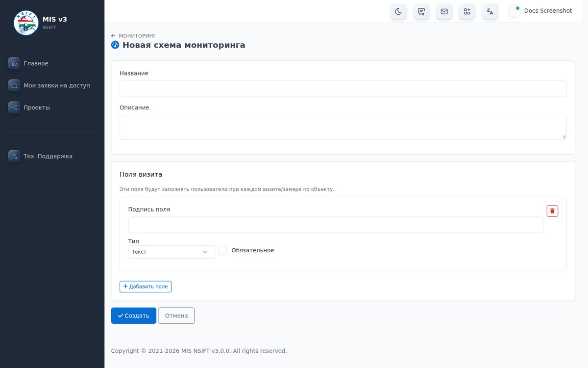Delete the visit field with the trash icon
This screenshot has width=588, height=368.
[552, 211]
